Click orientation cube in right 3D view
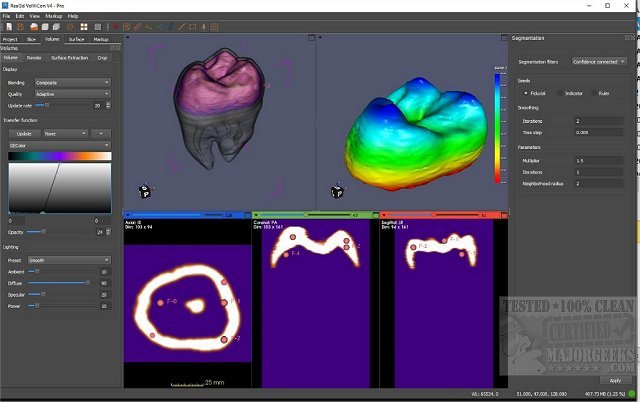640x402 pixels. pyautogui.click(x=337, y=192)
